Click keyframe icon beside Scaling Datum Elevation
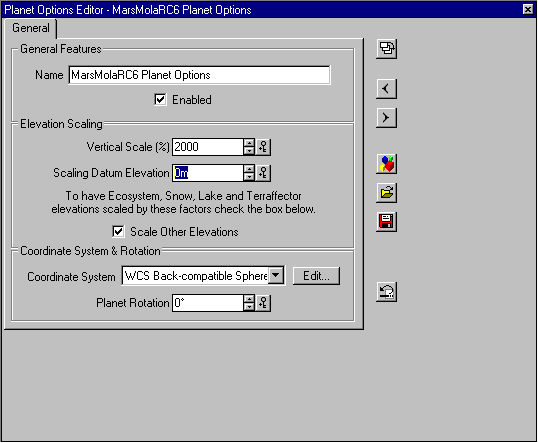The width and height of the screenshot is (538, 443). click(x=263, y=173)
